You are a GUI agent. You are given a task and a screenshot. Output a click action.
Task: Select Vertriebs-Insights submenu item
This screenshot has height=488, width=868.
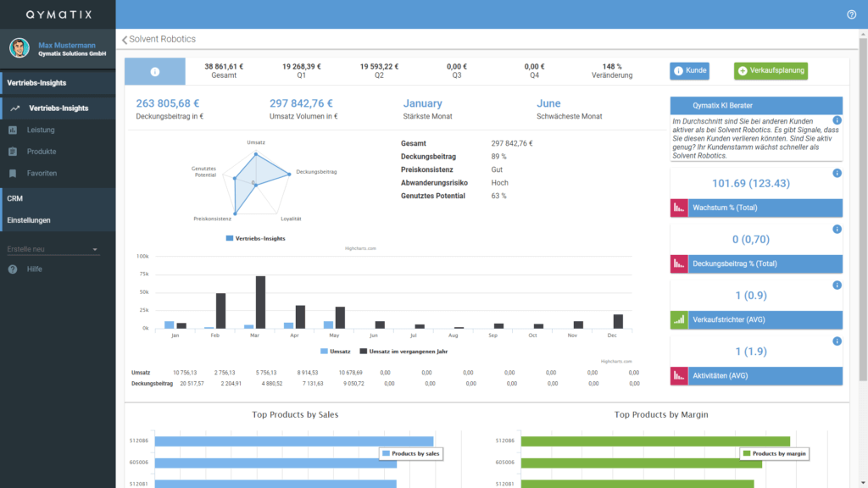[x=58, y=108]
